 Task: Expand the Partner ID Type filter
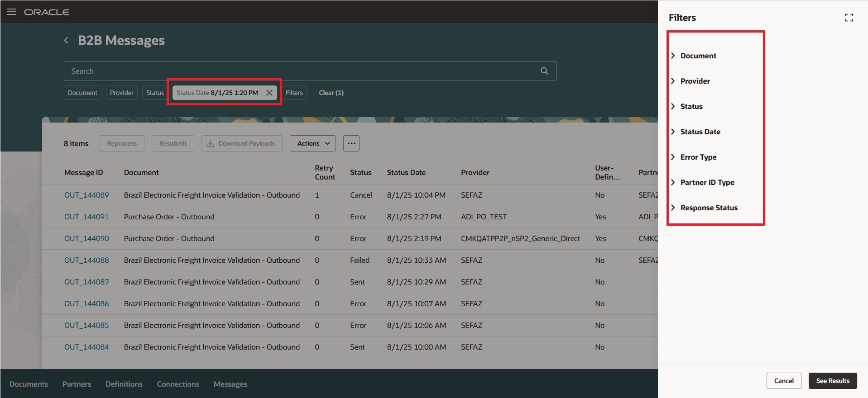[x=707, y=182]
